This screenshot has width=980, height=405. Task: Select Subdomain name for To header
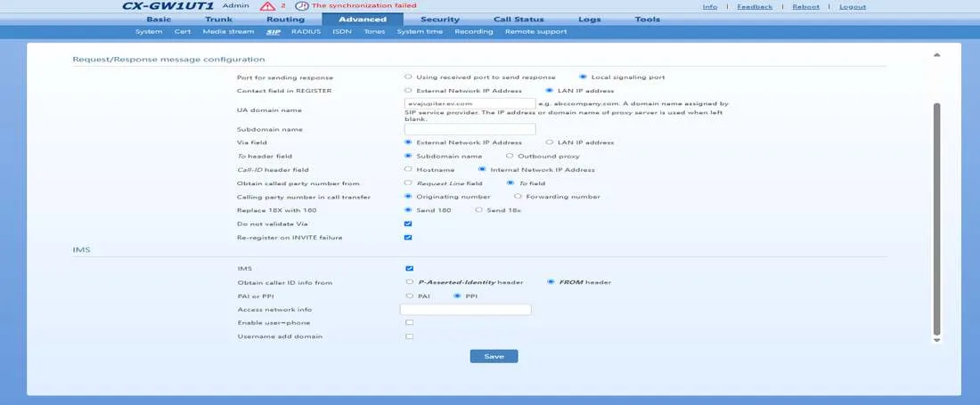pos(408,156)
